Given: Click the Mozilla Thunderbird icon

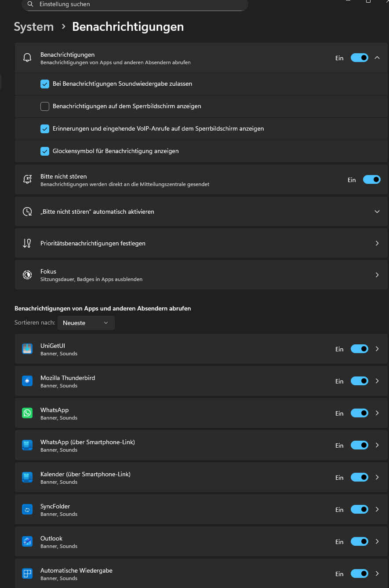Looking at the screenshot, I should (x=27, y=381).
